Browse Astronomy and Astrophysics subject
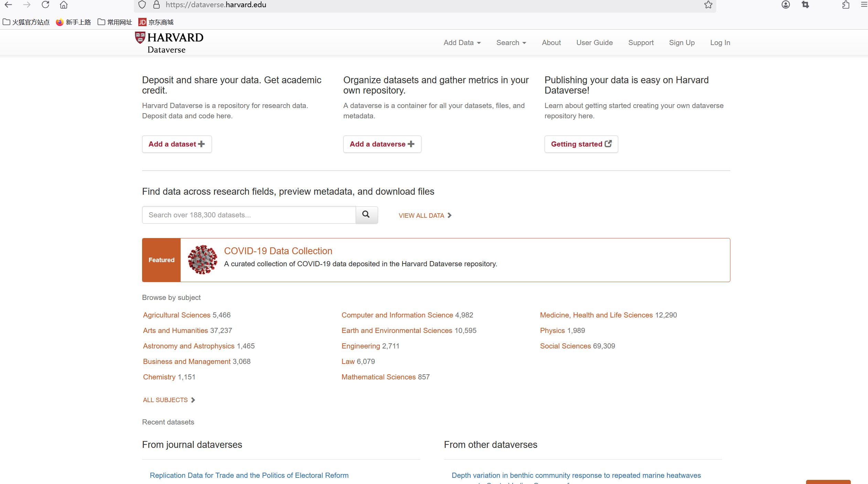Image resolution: width=868 pixels, height=484 pixels. (x=189, y=346)
